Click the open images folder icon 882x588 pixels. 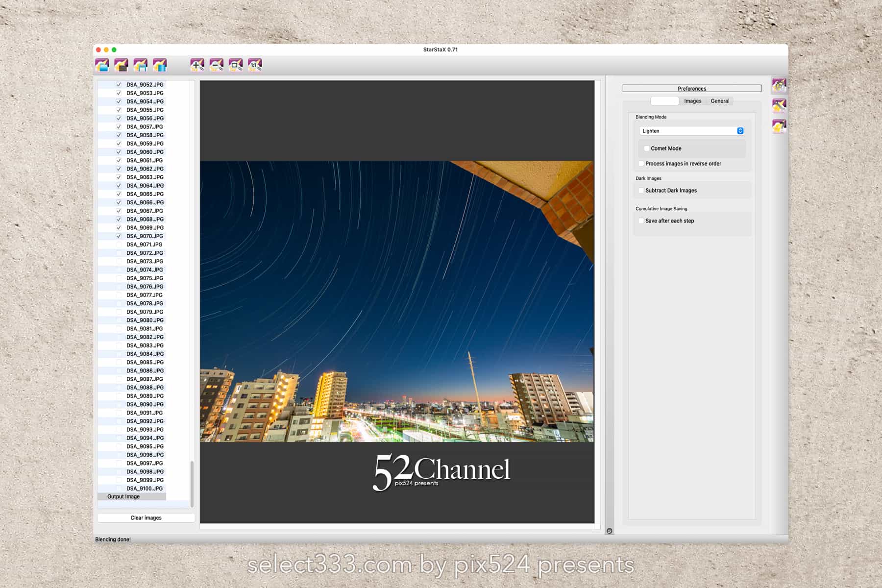click(x=102, y=65)
